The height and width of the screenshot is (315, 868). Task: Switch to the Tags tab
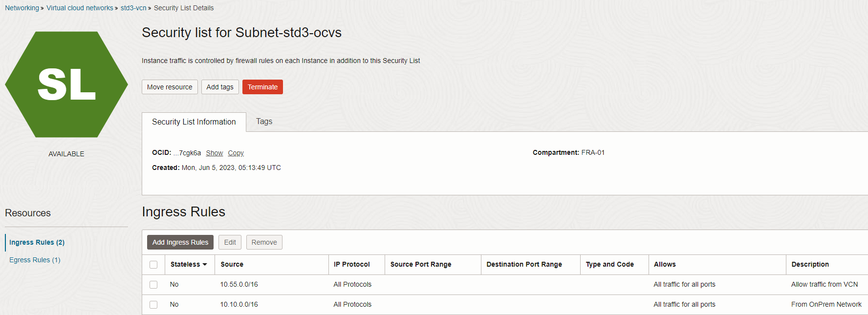tap(264, 121)
